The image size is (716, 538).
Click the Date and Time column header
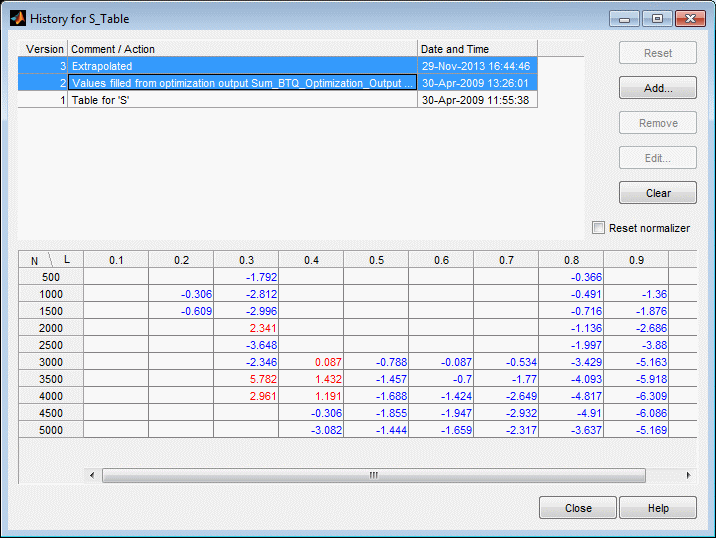coord(478,49)
